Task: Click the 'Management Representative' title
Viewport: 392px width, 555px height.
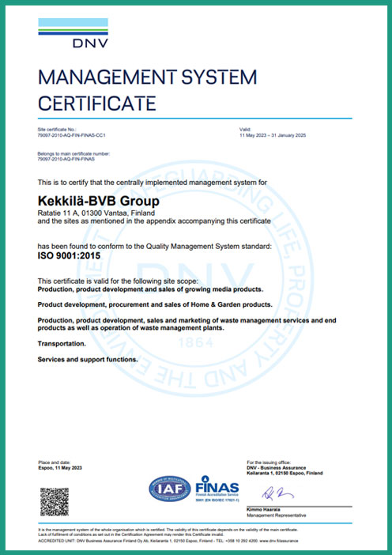Action: tap(277, 515)
